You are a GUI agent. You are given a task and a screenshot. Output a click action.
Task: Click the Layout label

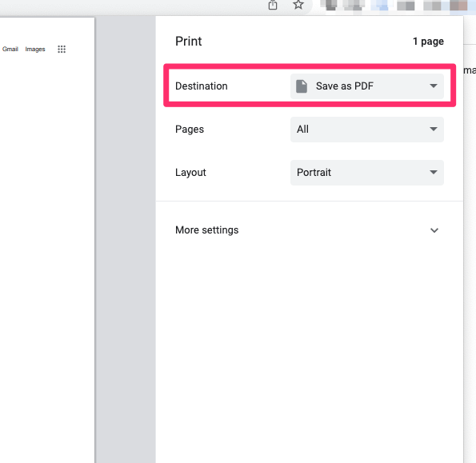click(190, 173)
